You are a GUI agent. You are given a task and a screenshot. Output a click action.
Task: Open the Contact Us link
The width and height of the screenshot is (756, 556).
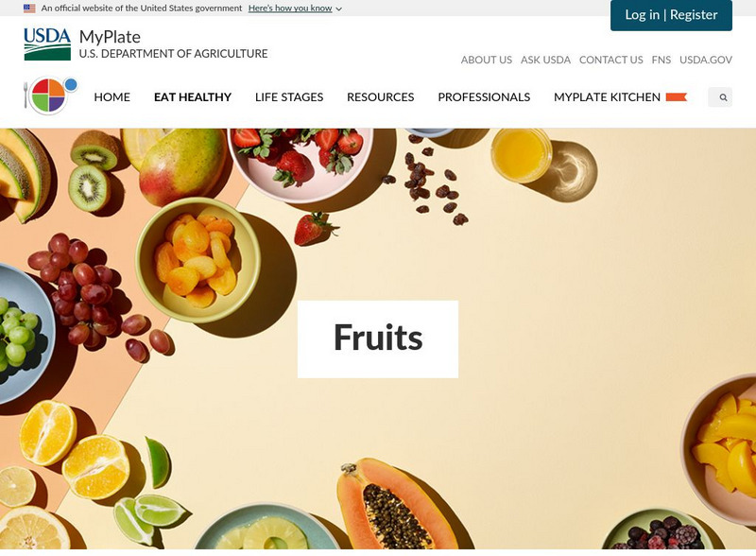(610, 60)
